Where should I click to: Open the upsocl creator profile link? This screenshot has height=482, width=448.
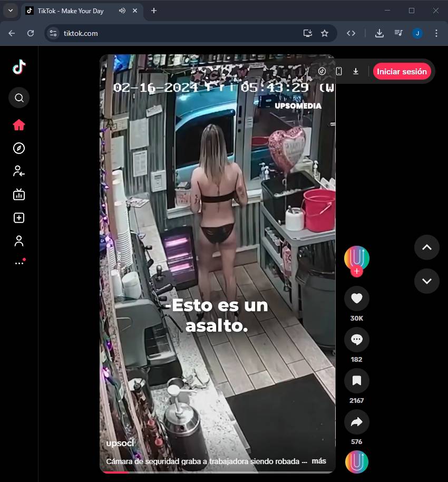(x=120, y=443)
